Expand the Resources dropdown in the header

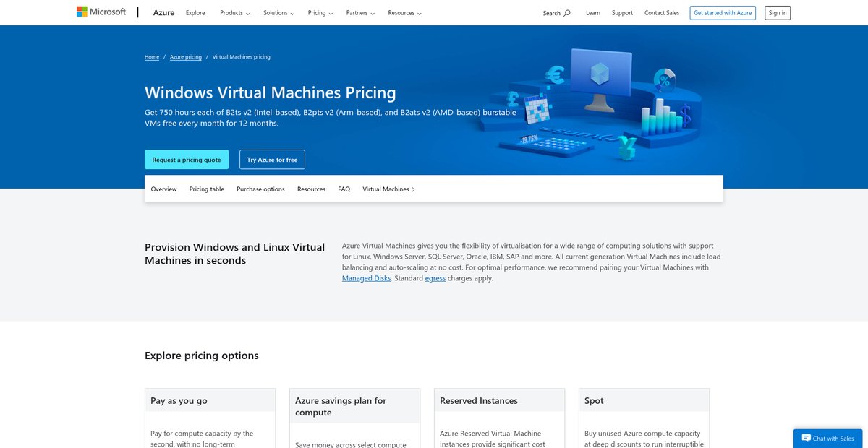[x=404, y=13]
